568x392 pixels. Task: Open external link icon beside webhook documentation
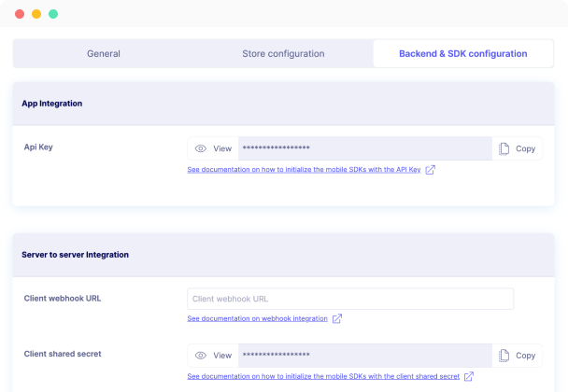click(337, 318)
